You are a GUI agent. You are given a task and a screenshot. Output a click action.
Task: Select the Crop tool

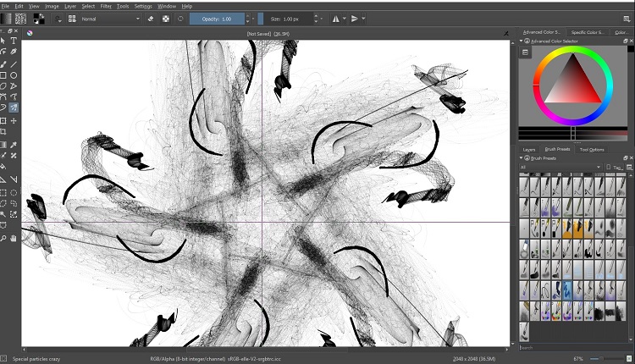(3, 132)
